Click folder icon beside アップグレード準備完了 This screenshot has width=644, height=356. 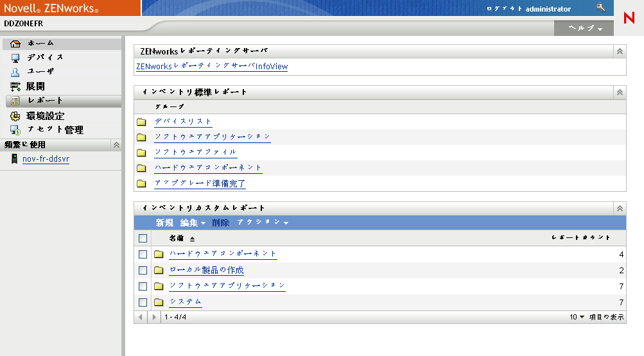pos(141,183)
